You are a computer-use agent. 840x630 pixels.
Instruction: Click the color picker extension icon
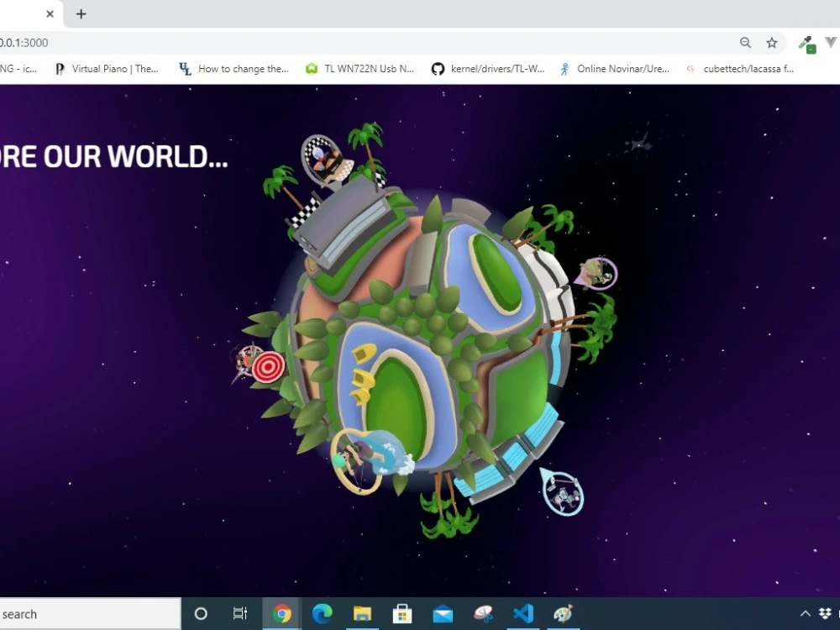pos(807,45)
